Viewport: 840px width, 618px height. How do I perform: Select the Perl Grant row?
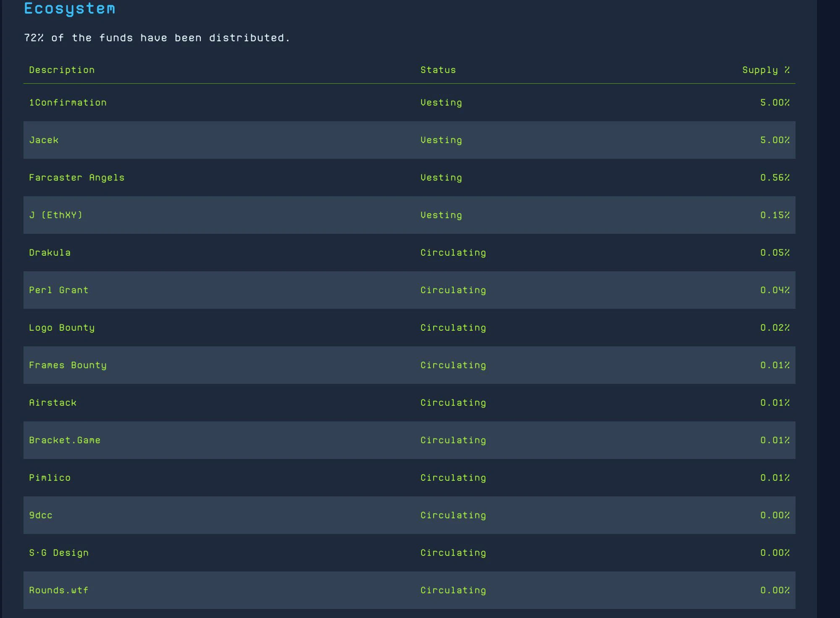[58, 290]
